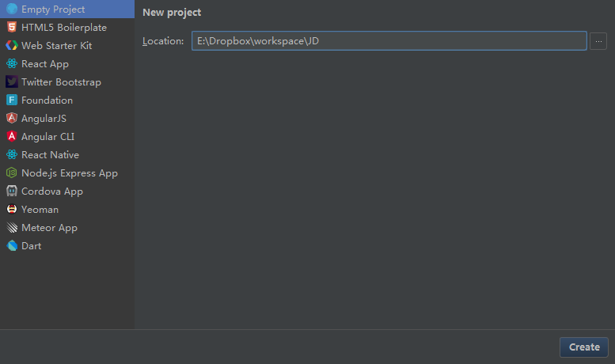The height and width of the screenshot is (364, 615).
Task: Click the Web Starter Kit icon
Action: [x=12, y=46]
